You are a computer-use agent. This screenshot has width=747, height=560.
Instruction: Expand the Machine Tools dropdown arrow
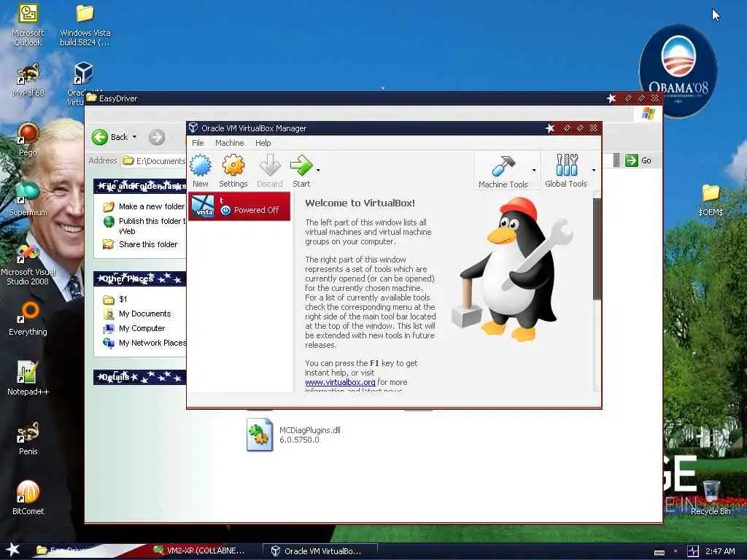coord(534,170)
